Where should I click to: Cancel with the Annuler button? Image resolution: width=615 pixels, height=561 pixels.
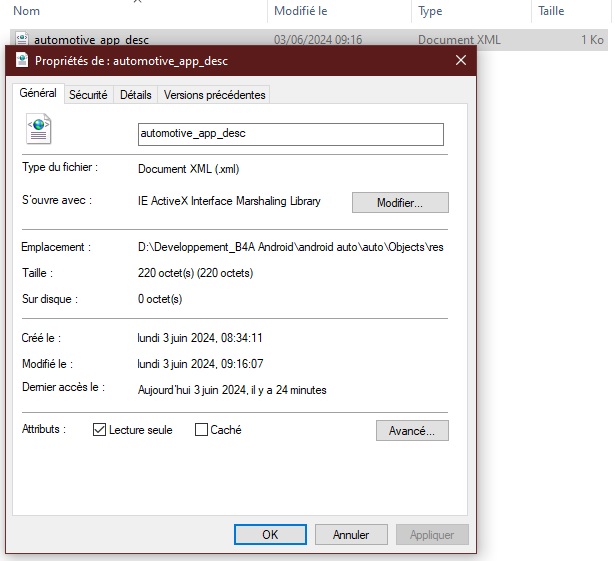(351, 534)
